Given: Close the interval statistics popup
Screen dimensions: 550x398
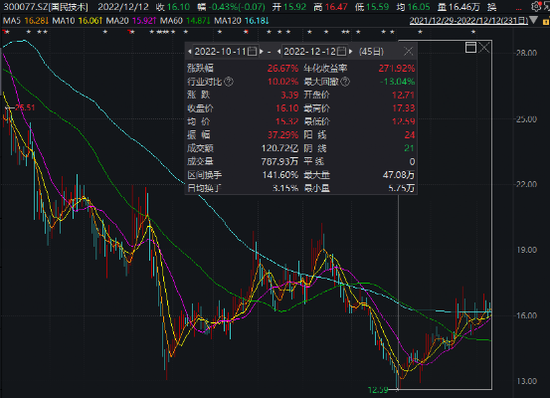Looking at the screenshot, I should (408, 52).
